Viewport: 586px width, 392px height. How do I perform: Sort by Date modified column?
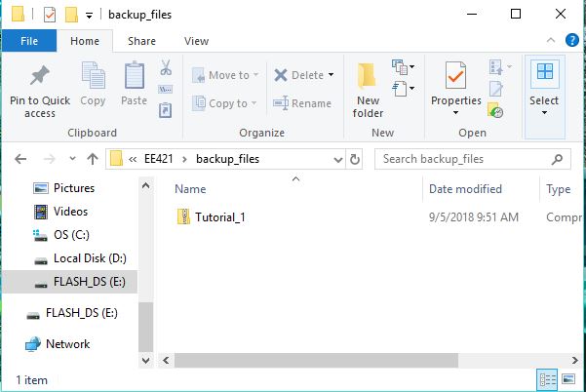tap(465, 189)
